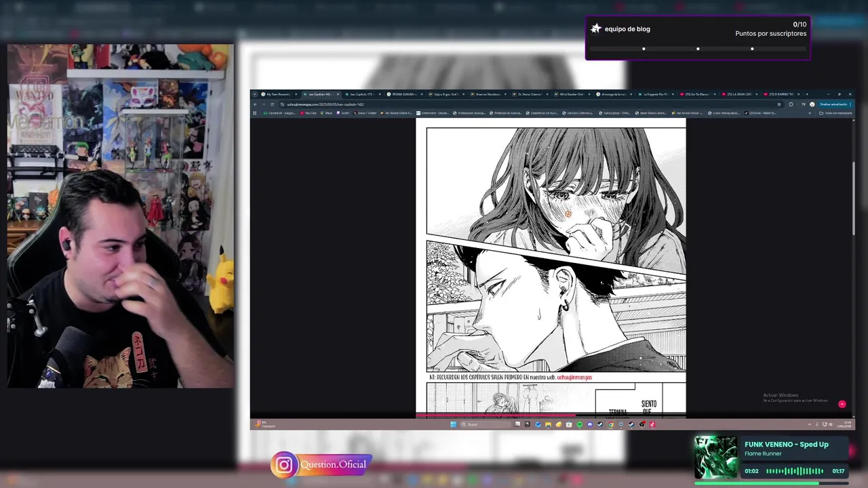
Task: Click the pink scroll-to-top round button
Action: [x=842, y=404]
